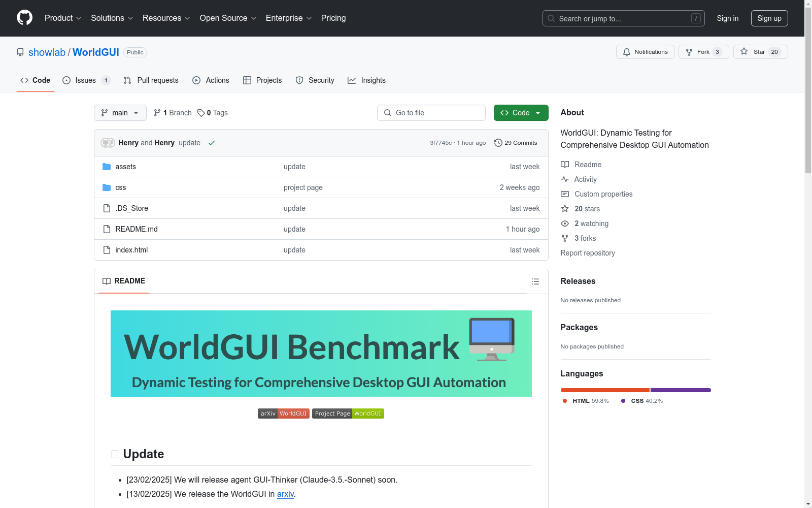This screenshot has width=812, height=508.
Task: Switch to the Actions tab
Action: (211, 80)
